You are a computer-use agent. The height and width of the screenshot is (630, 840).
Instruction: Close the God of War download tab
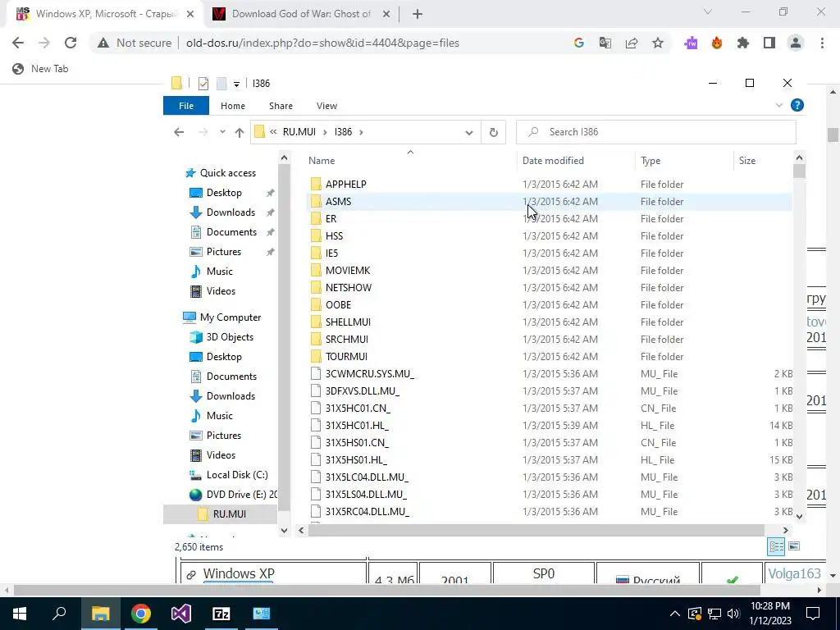(386, 14)
